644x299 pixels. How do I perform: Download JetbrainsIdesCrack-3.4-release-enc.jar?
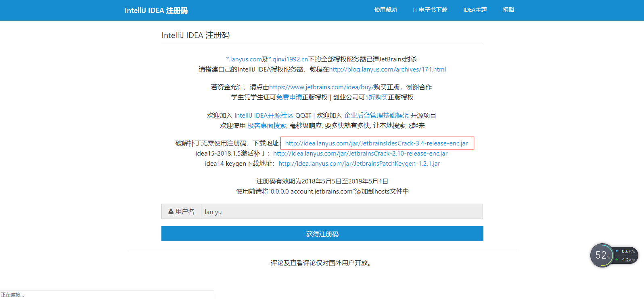[376, 143]
